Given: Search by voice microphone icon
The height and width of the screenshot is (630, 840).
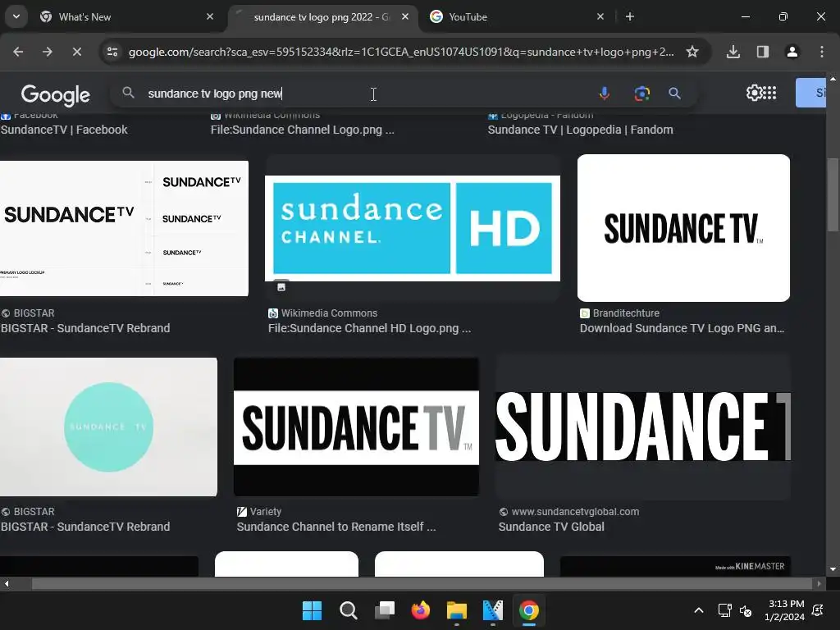Looking at the screenshot, I should click(x=605, y=94).
